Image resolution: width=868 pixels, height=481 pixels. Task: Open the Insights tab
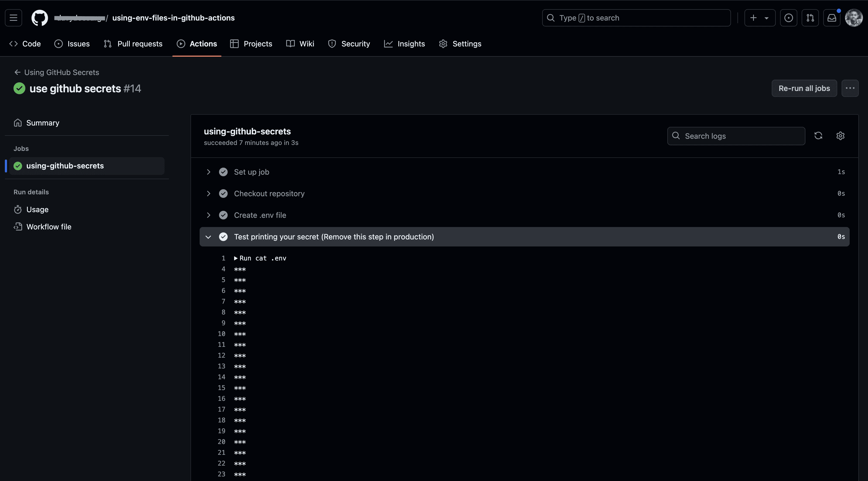pyautogui.click(x=405, y=44)
